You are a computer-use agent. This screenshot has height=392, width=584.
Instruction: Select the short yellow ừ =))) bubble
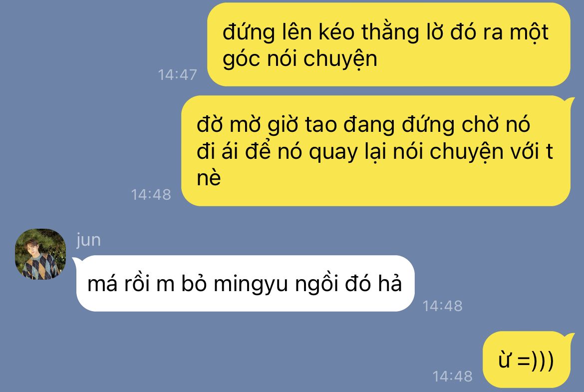pyautogui.click(x=526, y=360)
